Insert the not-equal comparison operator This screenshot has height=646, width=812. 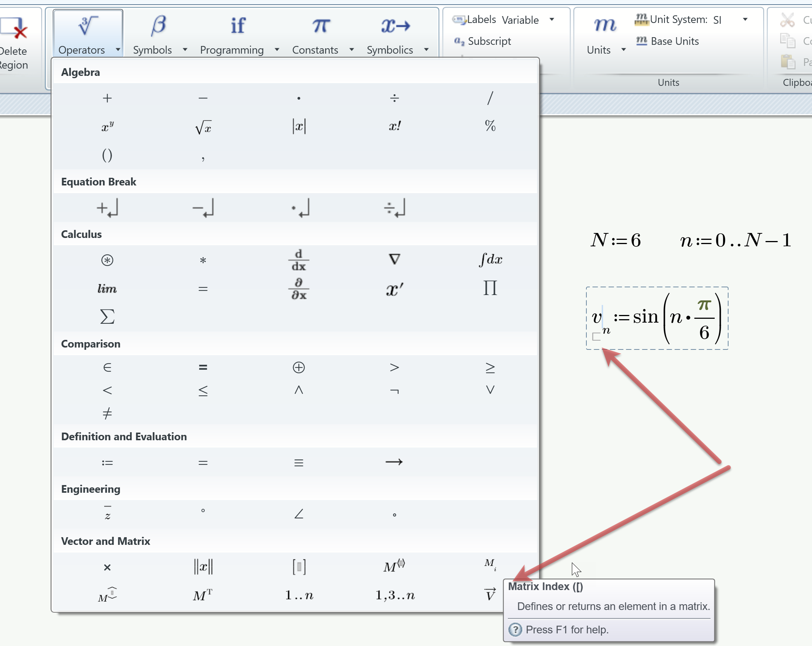107,413
